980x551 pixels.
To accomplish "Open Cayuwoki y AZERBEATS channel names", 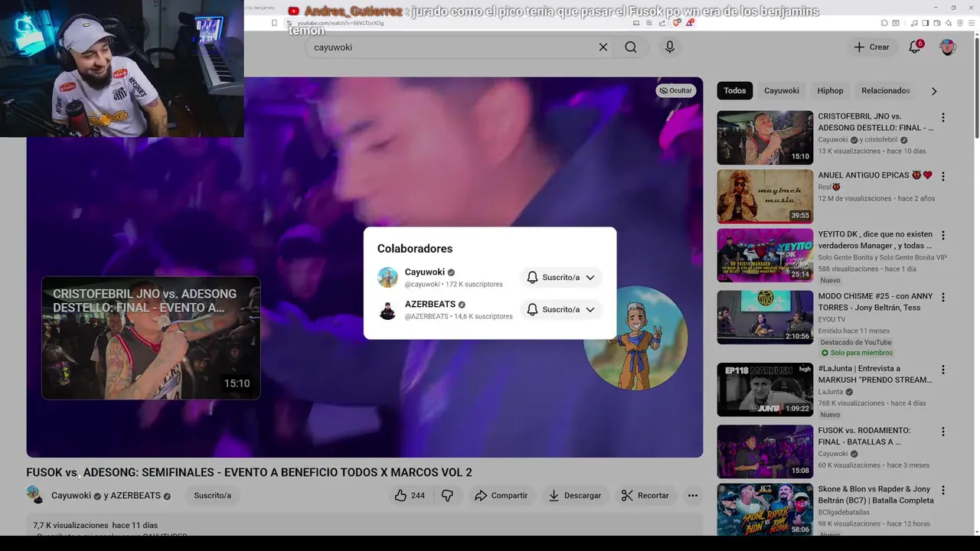I will click(106, 496).
